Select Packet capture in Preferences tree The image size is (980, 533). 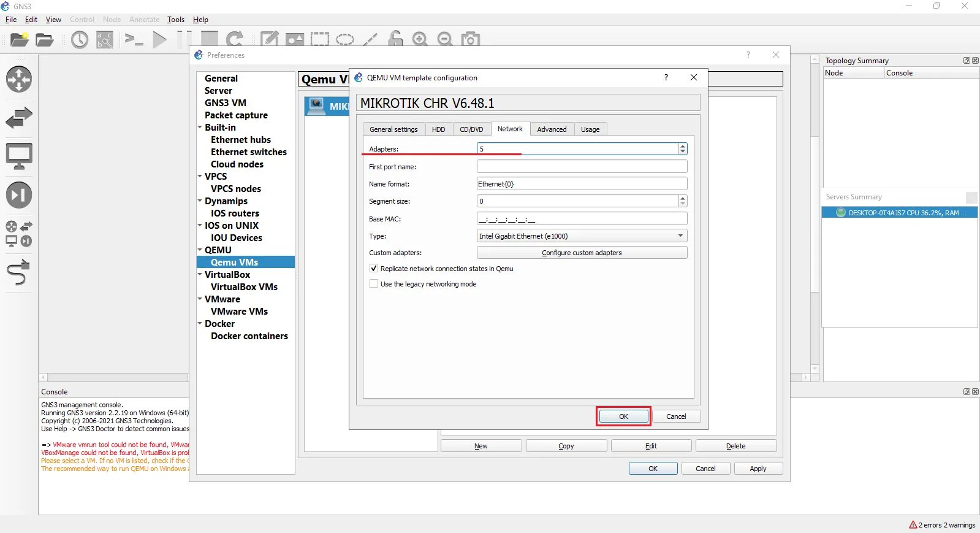click(x=236, y=115)
